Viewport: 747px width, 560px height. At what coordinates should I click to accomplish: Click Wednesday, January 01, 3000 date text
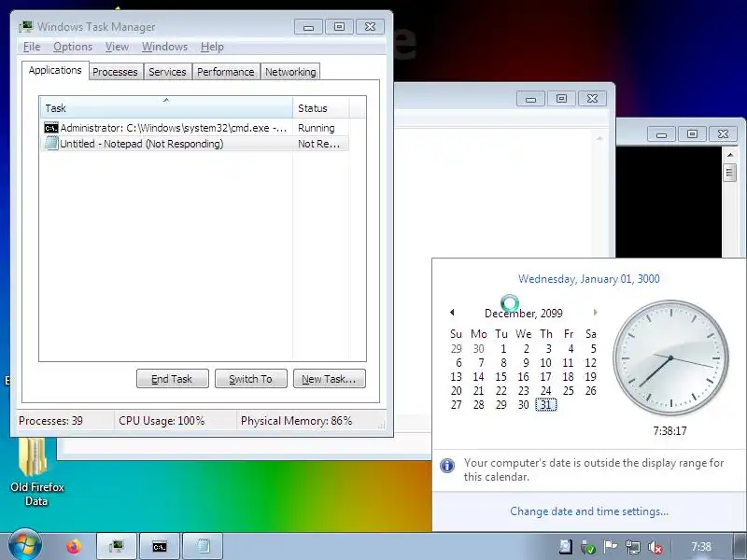[589, 279]
